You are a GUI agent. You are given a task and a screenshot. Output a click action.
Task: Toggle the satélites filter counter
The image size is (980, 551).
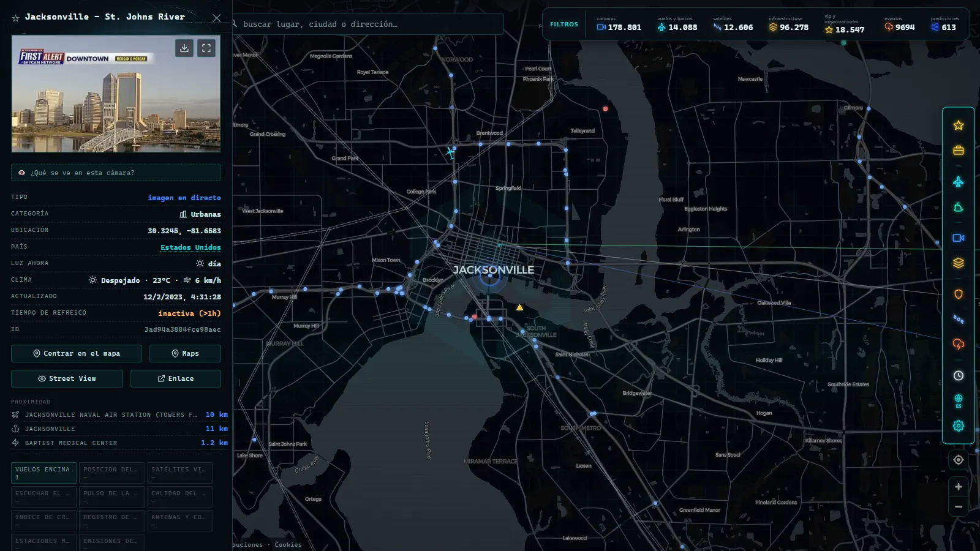tap(733, 24)
